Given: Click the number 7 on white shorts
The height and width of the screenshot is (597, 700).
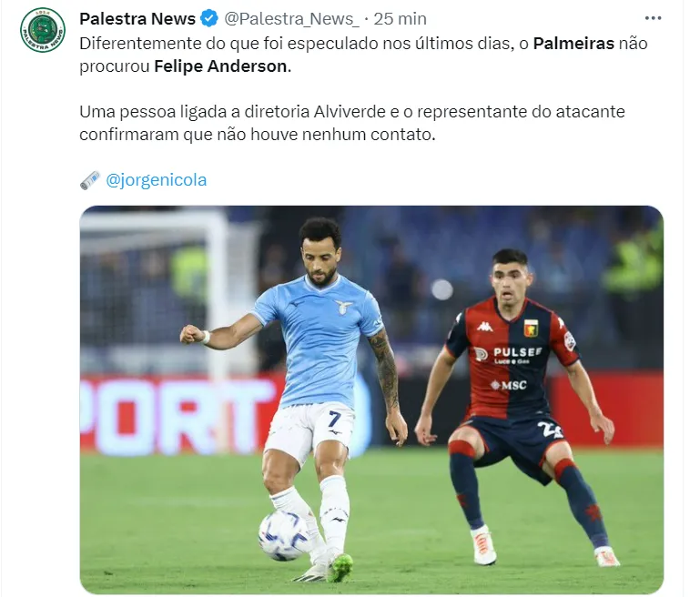Looking at the screenshot, I should click(x=335, y=420).
